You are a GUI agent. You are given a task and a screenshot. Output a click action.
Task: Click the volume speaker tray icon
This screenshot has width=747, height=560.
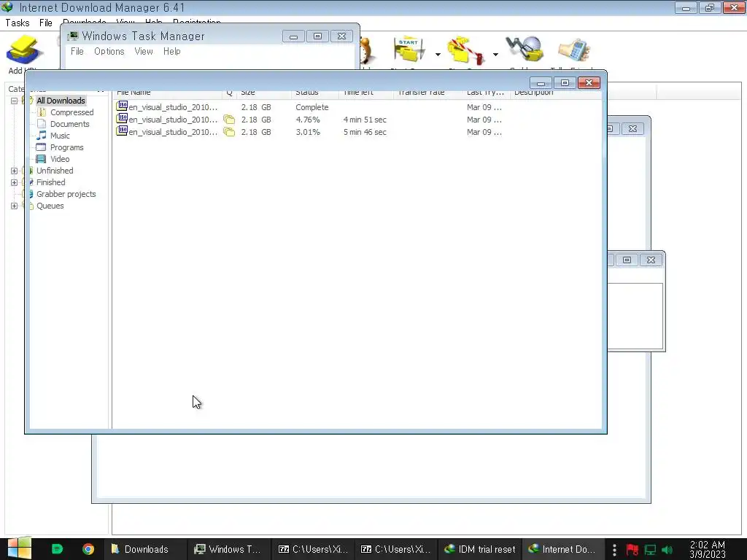click(667, 550)
